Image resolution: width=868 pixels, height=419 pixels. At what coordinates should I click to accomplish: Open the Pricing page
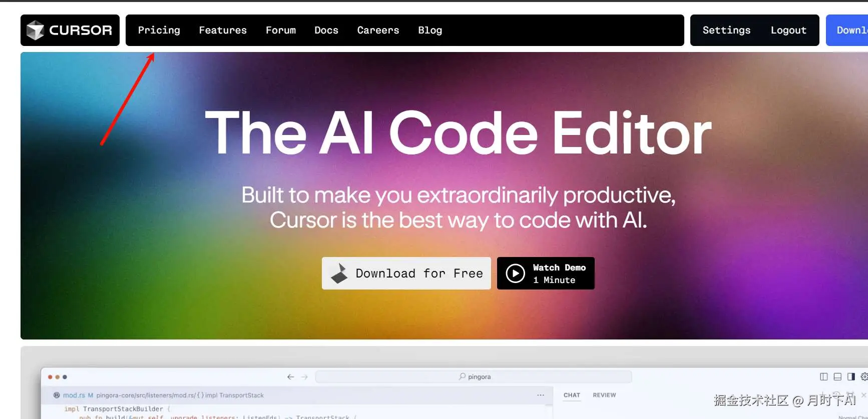pyautogui.click(x=159, y=30)
